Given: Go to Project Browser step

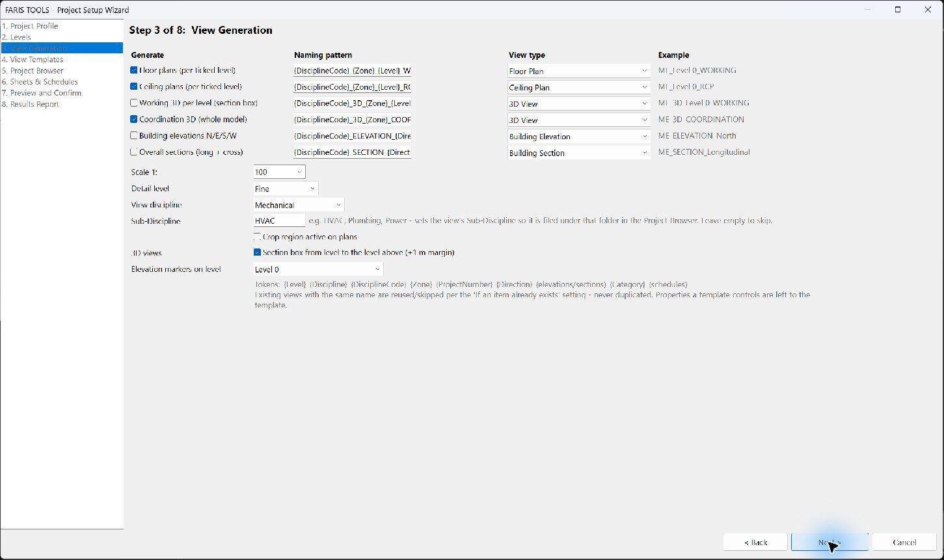Looking at the screenshot, I should click(x=62, y=70).
